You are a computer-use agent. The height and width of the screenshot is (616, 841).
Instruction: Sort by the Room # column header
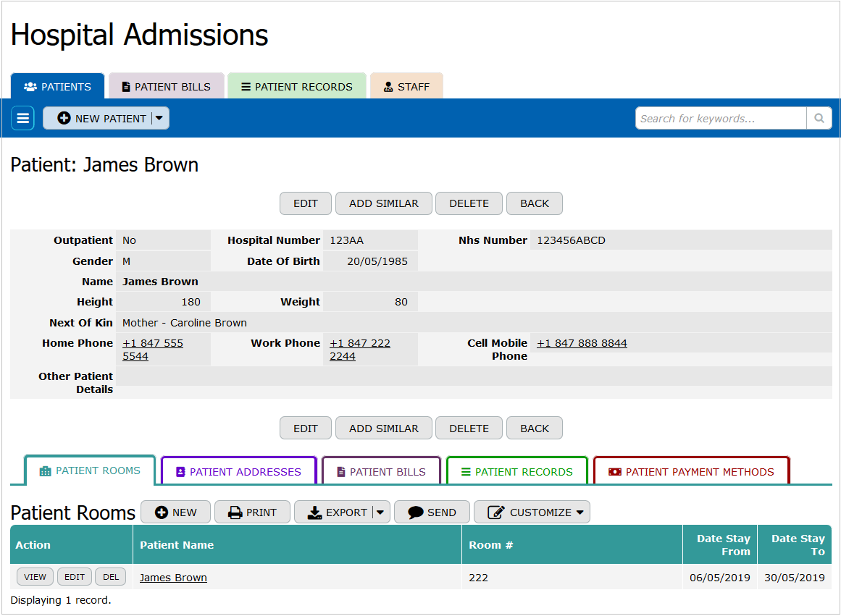491,545
